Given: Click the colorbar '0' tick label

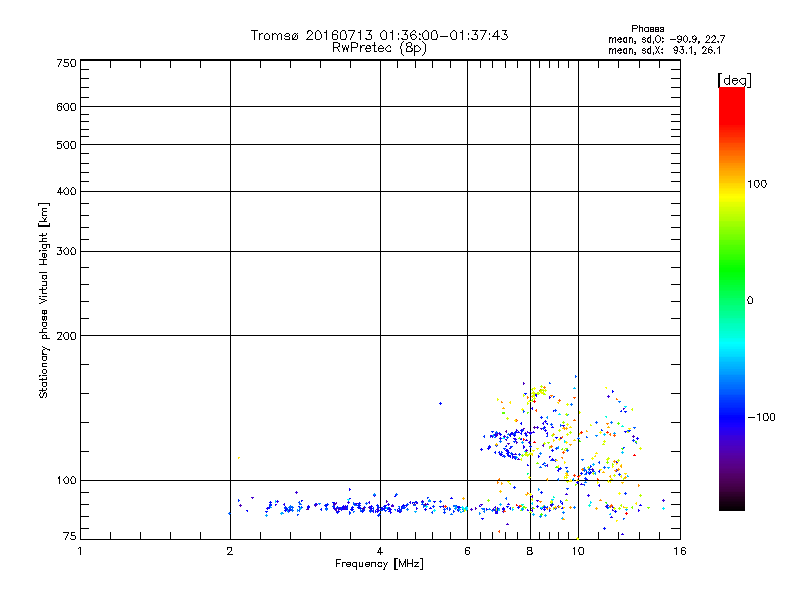Looking at the screenshot, I should coord(750,301).
